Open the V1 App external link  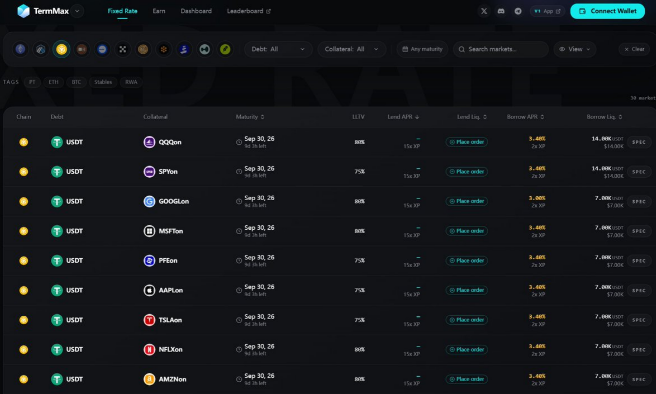point(547,11)
